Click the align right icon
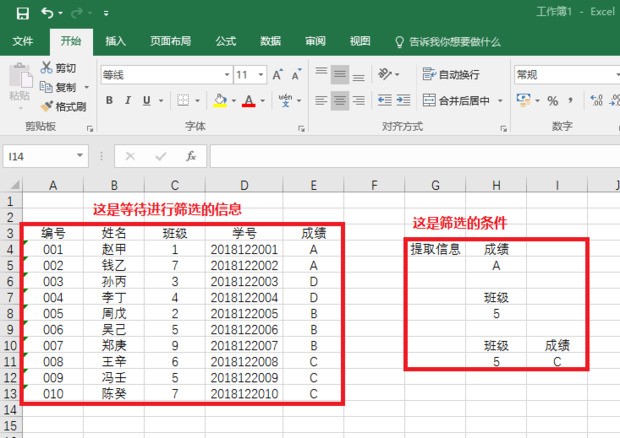This screenshot has height=438, width=620. [x=359, y=100]
